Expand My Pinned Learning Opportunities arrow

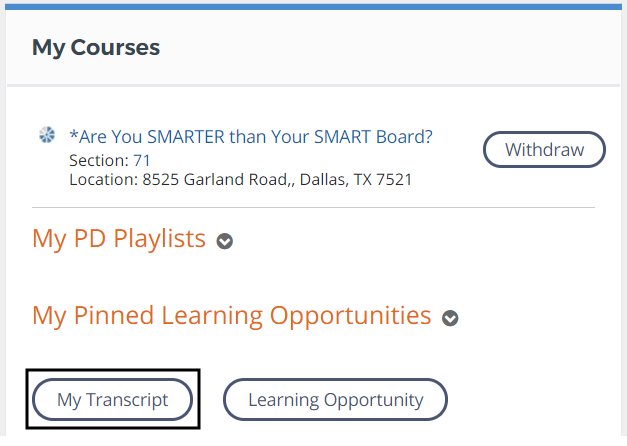pos(451,318)
